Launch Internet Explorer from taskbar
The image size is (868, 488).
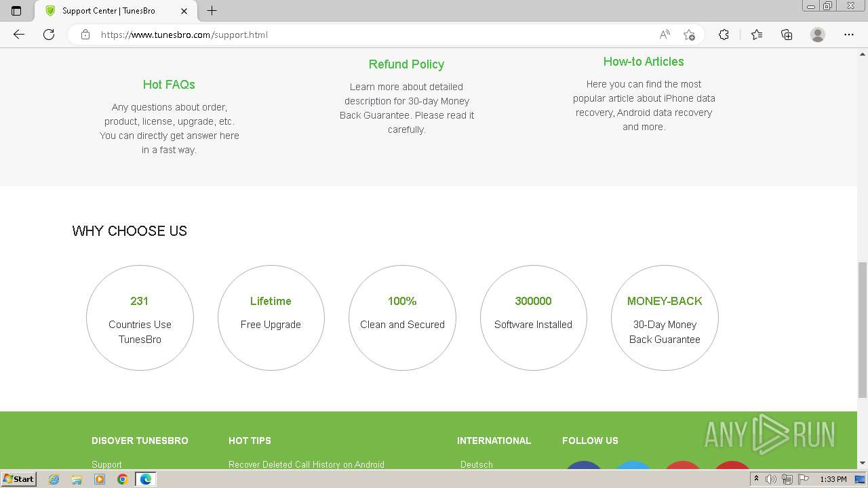(54, 479)
